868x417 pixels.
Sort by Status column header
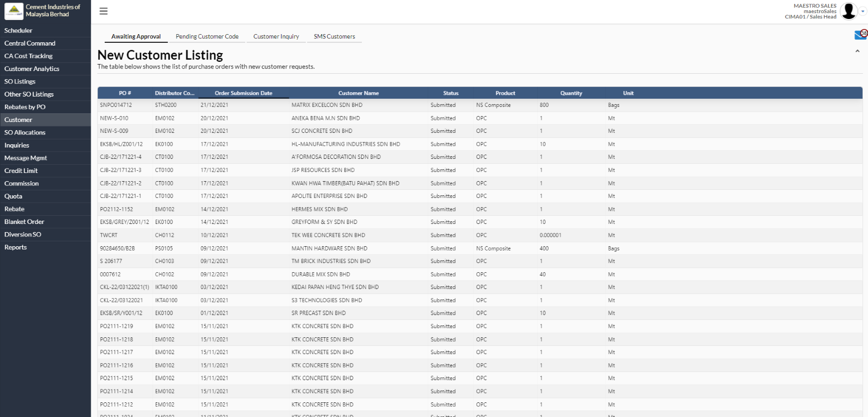[x=451, y=93]
